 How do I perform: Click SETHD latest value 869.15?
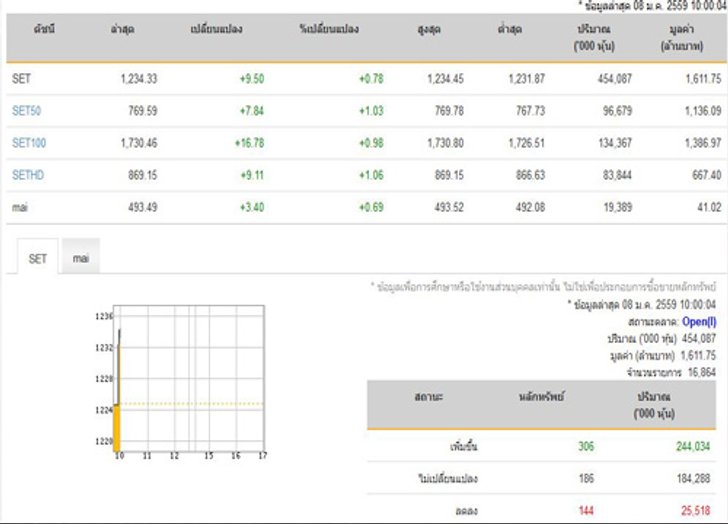[143, 175]
